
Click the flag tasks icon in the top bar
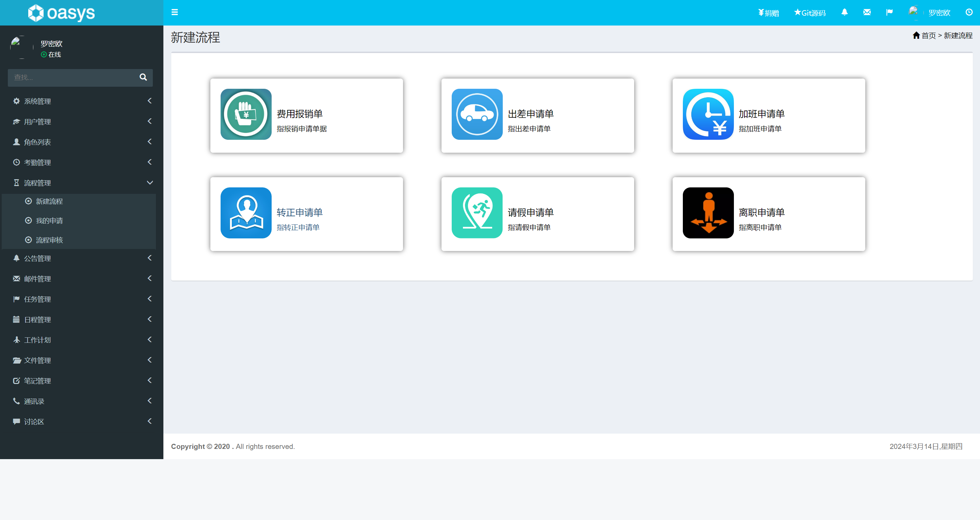coord(889,12)
